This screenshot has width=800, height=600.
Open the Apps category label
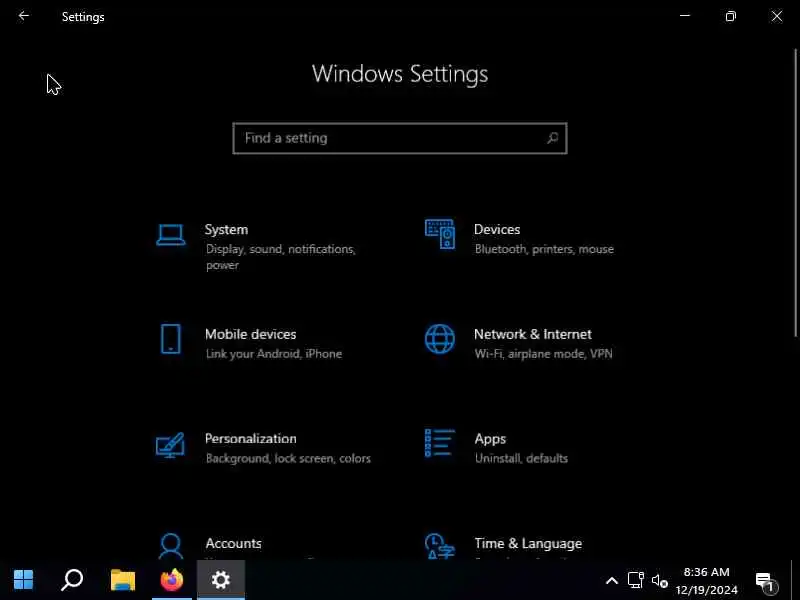point(490,439)
